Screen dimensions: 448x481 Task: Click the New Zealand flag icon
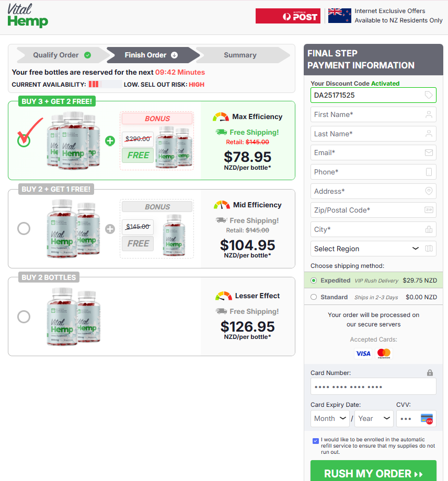tap(339, 15)
